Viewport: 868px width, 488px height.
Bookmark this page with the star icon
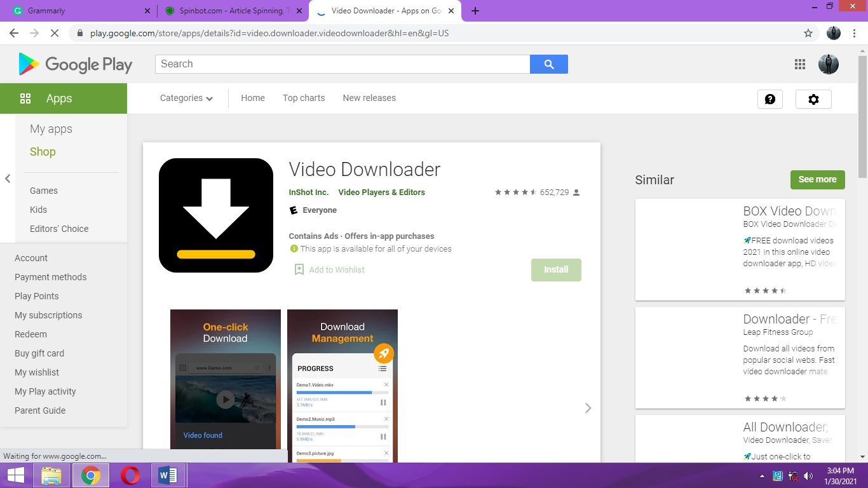(x=808, y=33)
